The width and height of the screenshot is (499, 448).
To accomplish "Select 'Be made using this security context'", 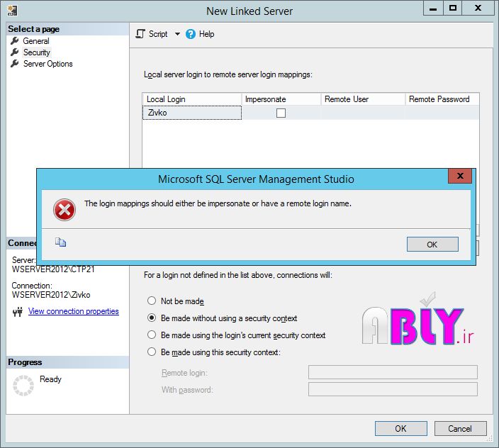I will [152, 352].
